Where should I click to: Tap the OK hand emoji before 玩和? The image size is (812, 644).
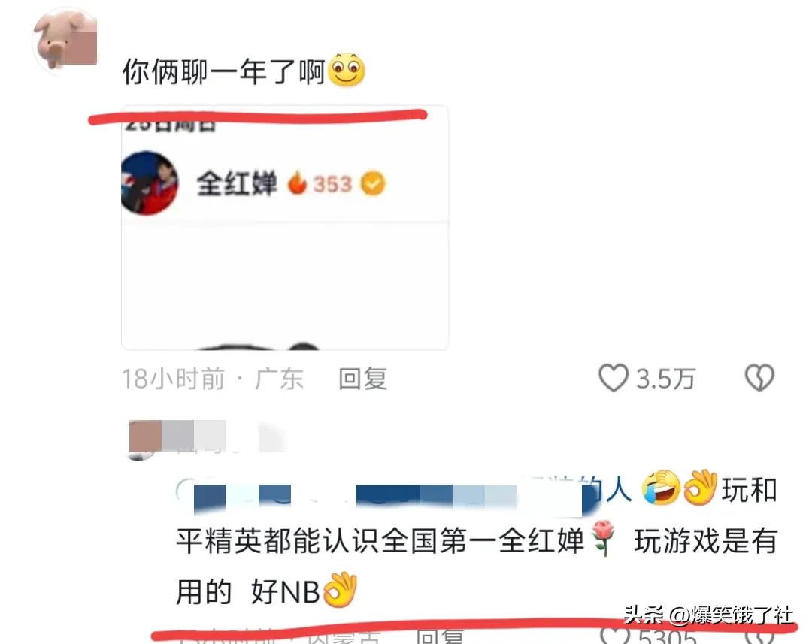700,487
